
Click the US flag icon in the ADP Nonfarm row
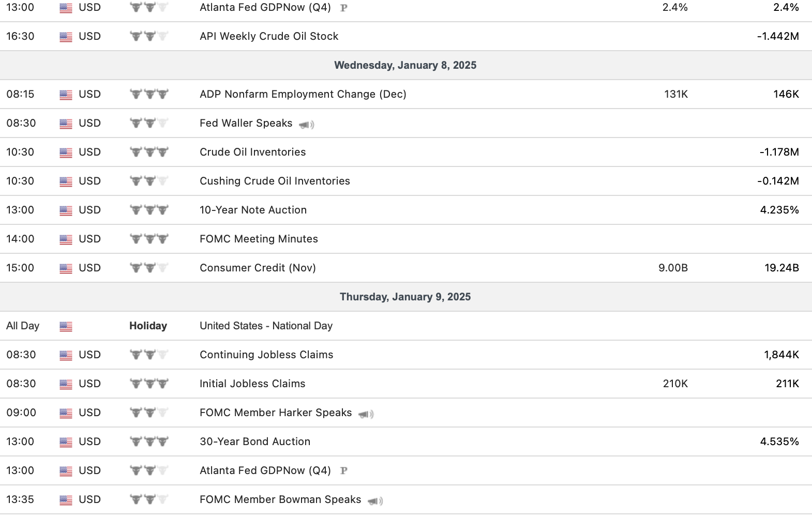[x=66, y=95]
